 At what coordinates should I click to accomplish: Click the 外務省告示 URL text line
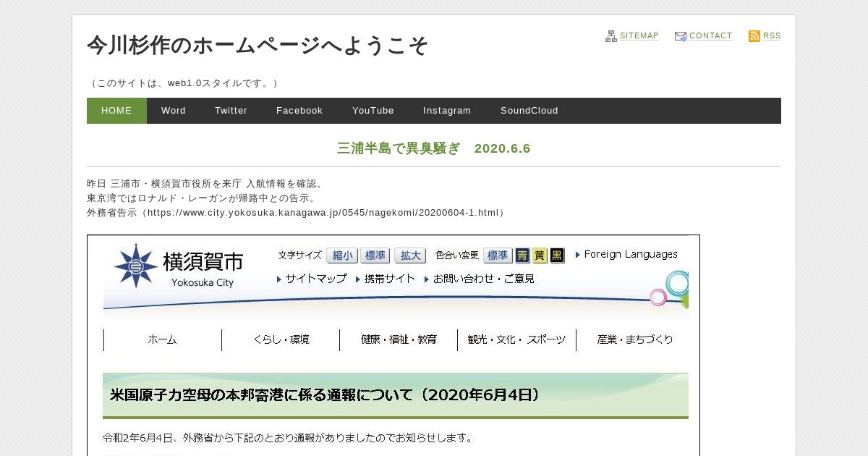tap(297, 213)
